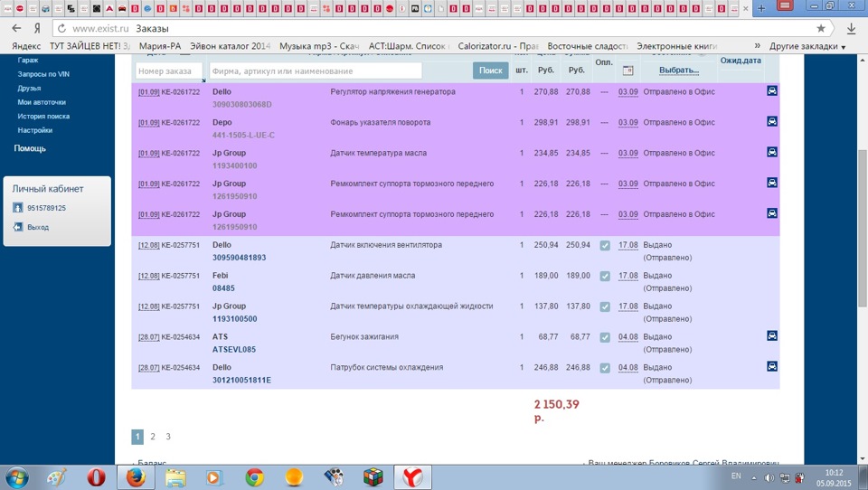Toggle paid checkbox for ATS Бегунок зажигания
This screenshot has width=868, height=490.
pyautogui.click(x=605, y=337)
